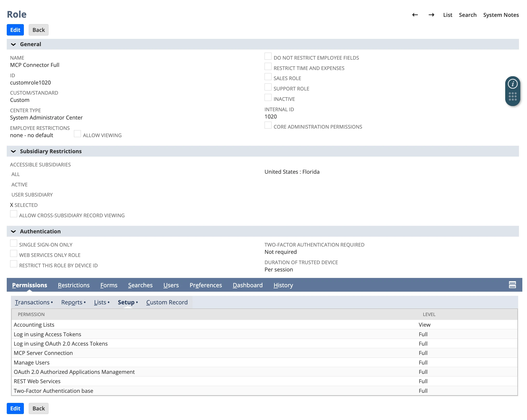Switch to the History tab
The image size is (527, 420).
click(x=283, y=285)
